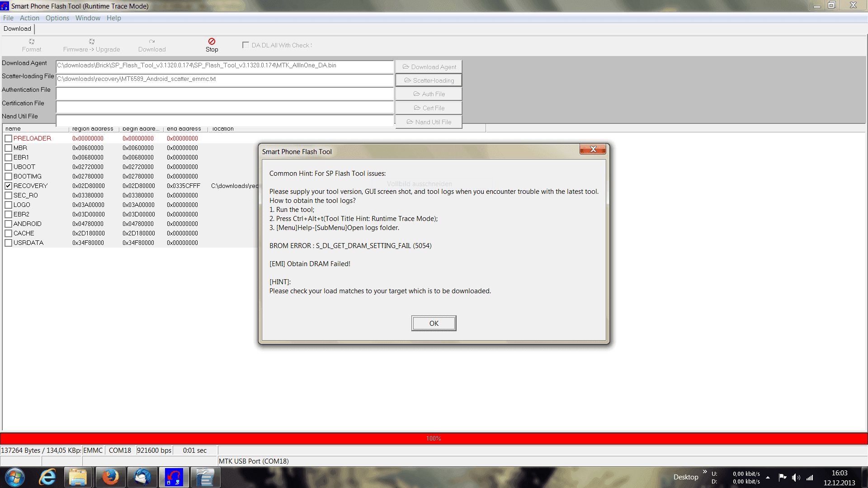Click the Certification File input field
This screenshot has width=868, height=488.
click(225, 107)
